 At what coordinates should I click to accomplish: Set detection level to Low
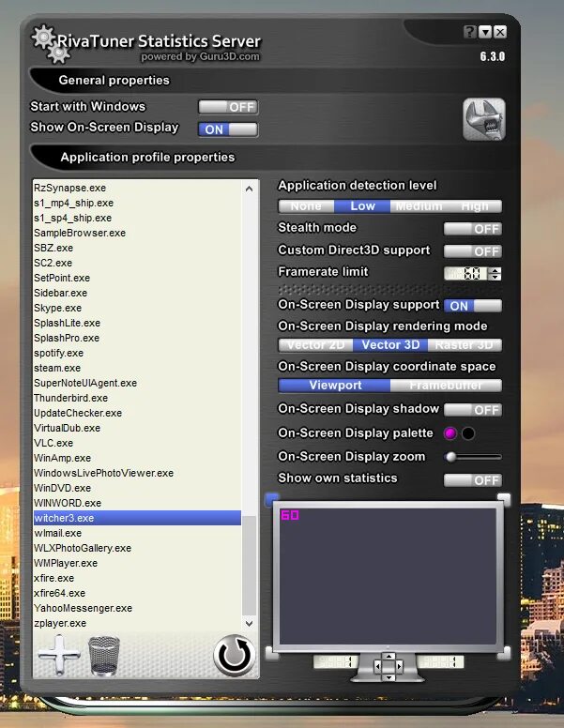(x=362, y=206)
